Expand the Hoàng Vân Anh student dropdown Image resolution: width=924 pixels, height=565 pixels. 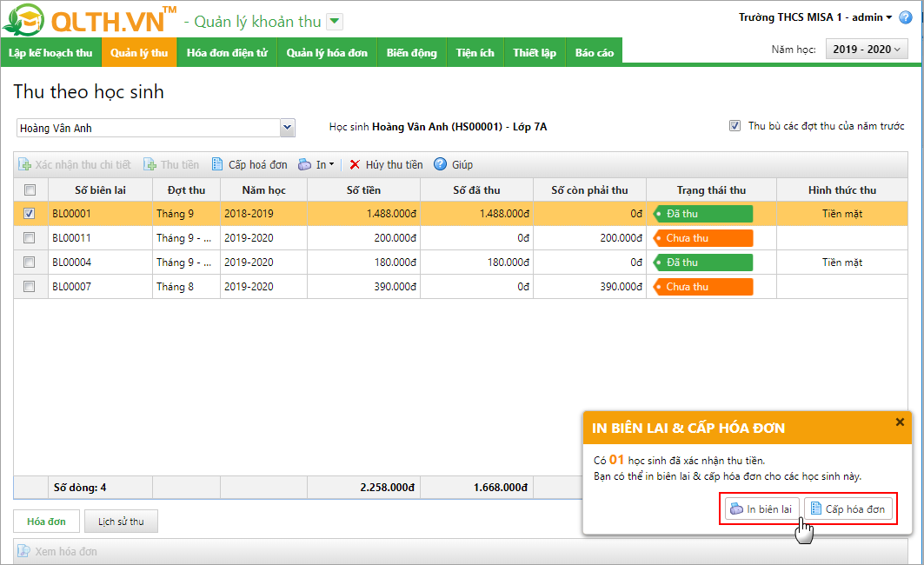(288, 128)
